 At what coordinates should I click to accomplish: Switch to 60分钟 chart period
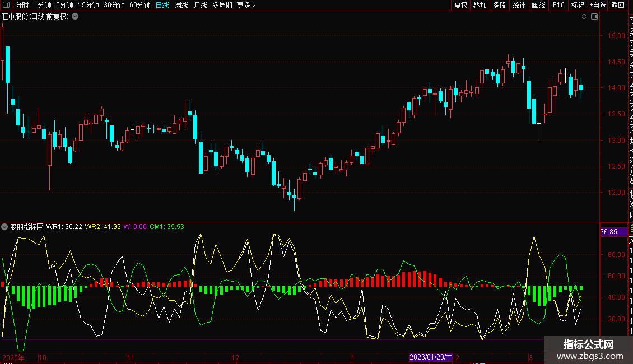click(139, 6)
